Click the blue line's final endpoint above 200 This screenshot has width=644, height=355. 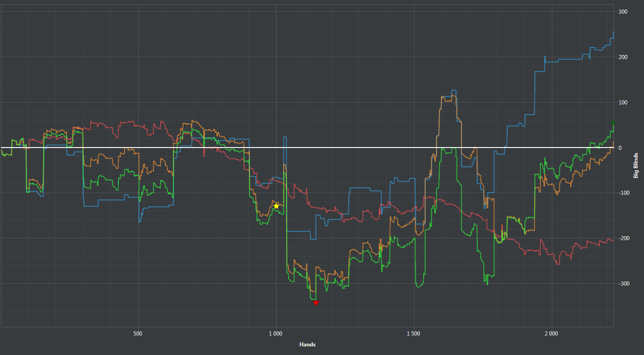pos(613,32)
